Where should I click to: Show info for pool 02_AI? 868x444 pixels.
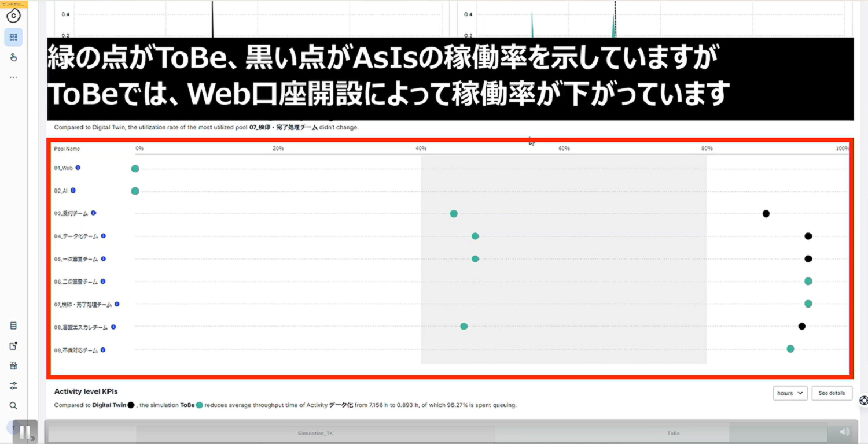coord(73,190)
